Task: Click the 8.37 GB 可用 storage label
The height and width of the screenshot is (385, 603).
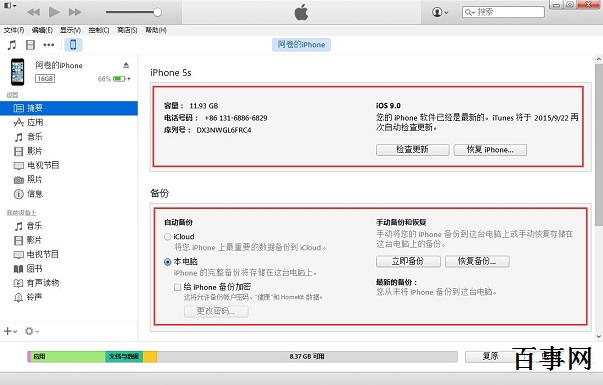Action: (307, 357)
